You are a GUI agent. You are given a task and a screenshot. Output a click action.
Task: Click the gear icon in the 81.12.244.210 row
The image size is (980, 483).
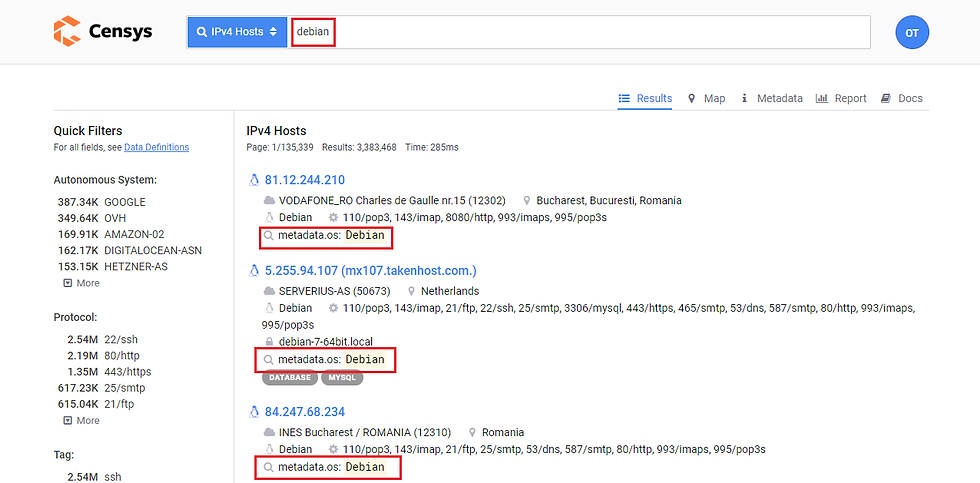pos(333,218)
